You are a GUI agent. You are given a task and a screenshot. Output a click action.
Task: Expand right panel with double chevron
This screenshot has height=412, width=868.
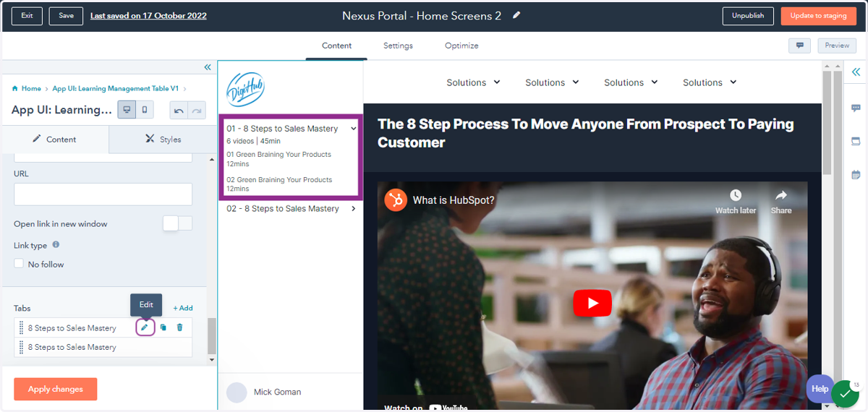(x=856, y=72)
